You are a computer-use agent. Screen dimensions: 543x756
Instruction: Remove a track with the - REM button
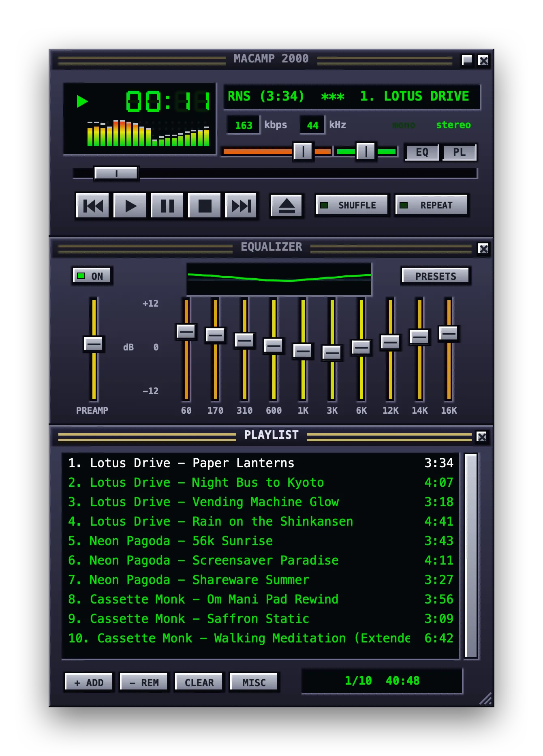[x=144, y=682]
